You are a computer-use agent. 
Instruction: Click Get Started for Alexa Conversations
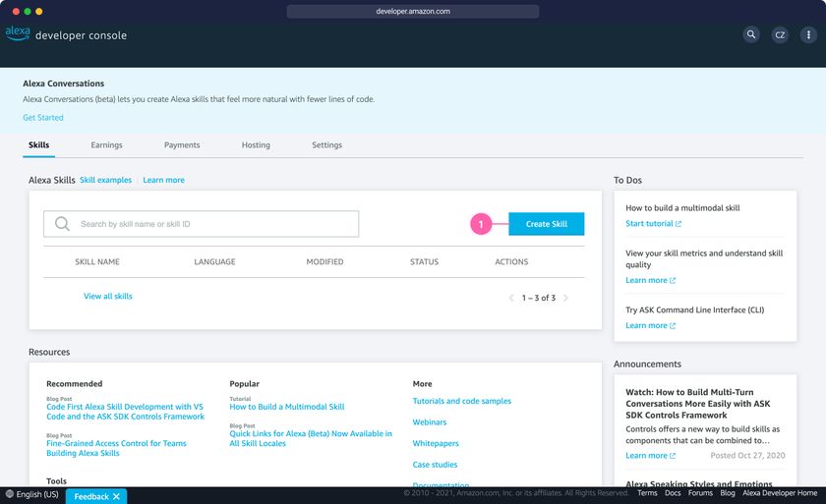[43, 117]
